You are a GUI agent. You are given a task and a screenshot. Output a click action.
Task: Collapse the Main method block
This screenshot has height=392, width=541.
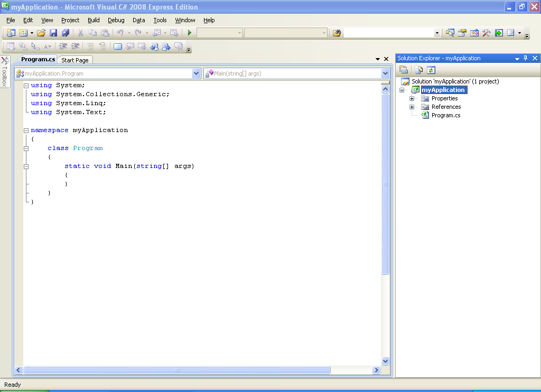pyautogui.click(x=26, y=166)
